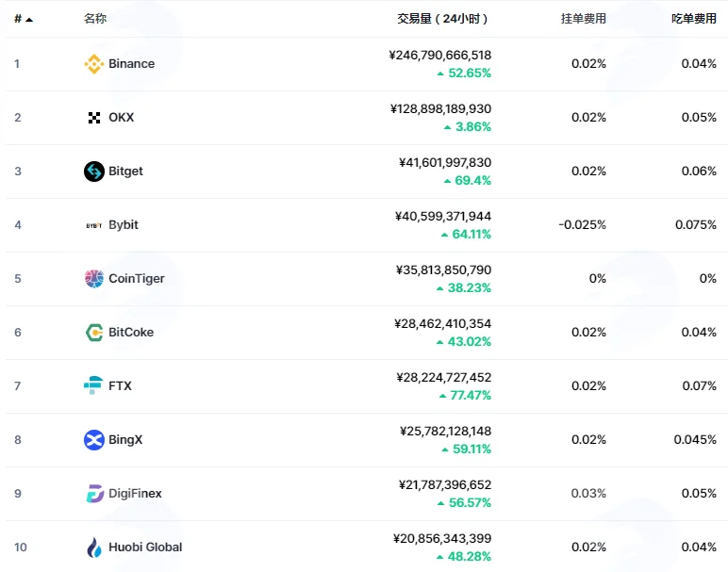Image resolution: width=728 pixels, height=572 pixels.
Task: Sort by 名称 column header
Action: 94,19
